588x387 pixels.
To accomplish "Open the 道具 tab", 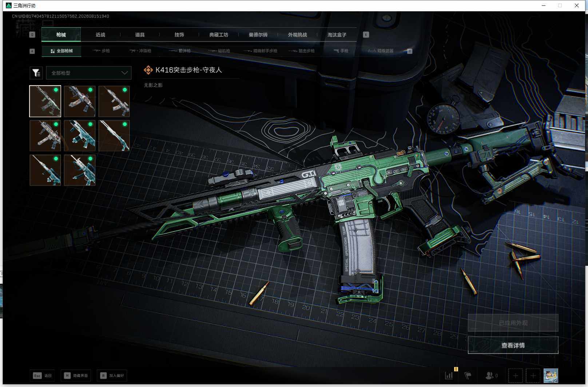I will 140,35.
